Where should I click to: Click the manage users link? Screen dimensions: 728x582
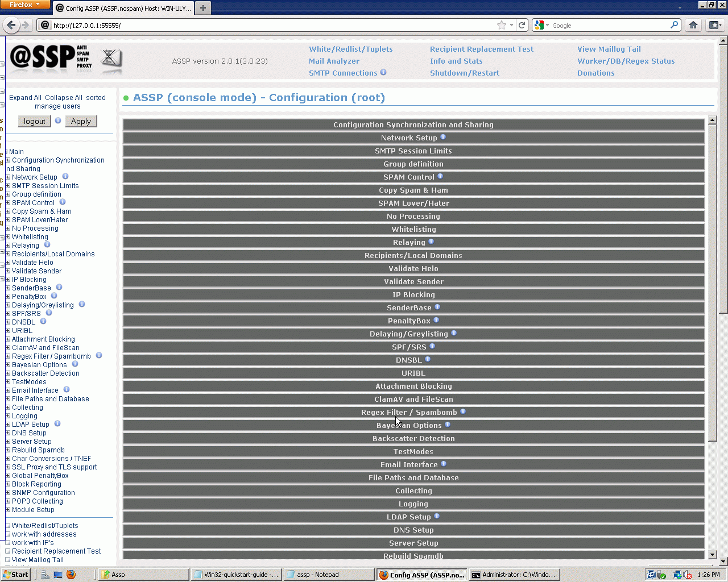pos(57,106)
